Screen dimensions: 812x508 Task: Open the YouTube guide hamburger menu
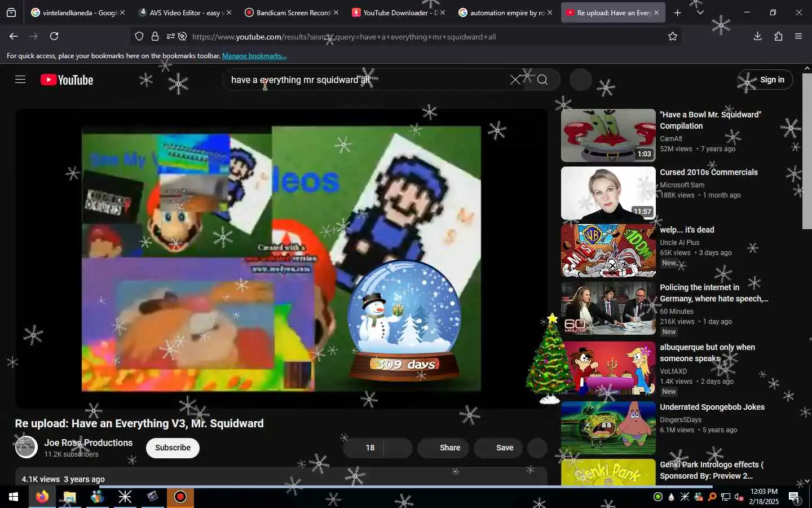(20, 80)
